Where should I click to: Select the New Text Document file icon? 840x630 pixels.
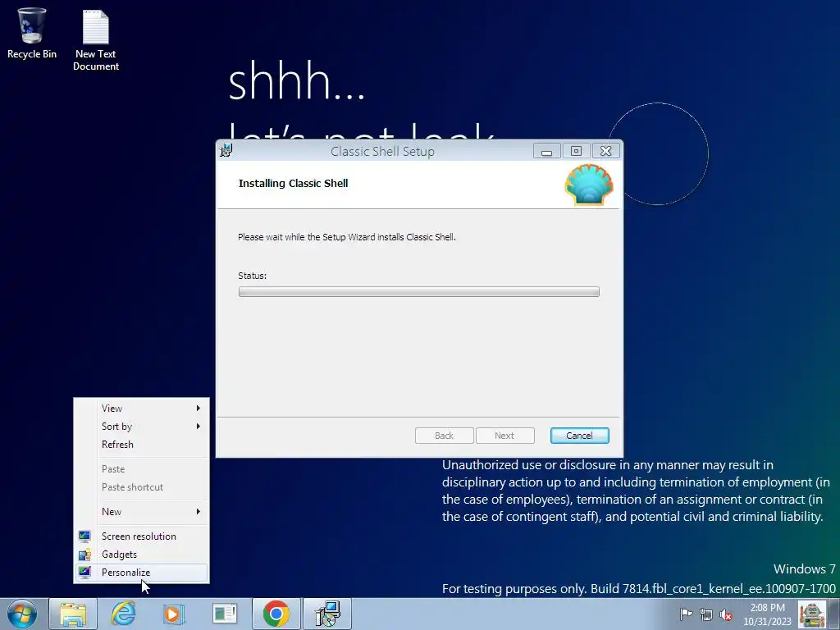click(96, 39)
